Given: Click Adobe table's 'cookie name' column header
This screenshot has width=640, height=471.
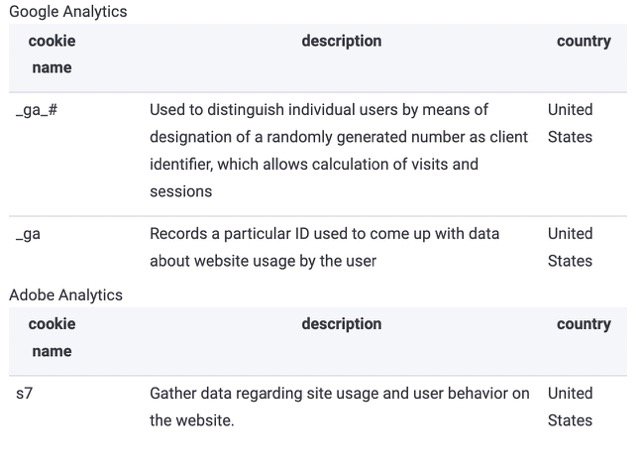Looking at the screenshot, I should 52,338.
